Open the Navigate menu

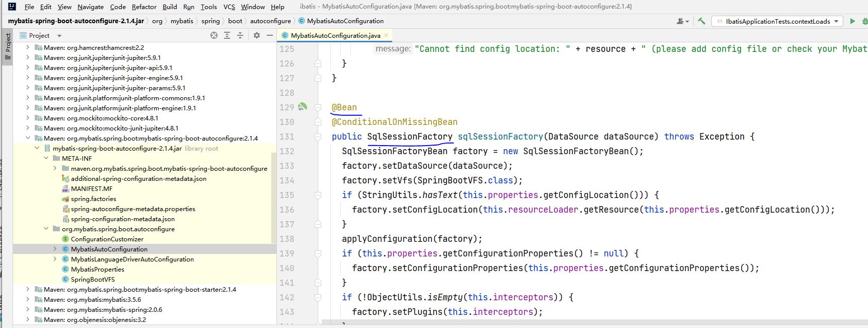click(x=91, y=7)
